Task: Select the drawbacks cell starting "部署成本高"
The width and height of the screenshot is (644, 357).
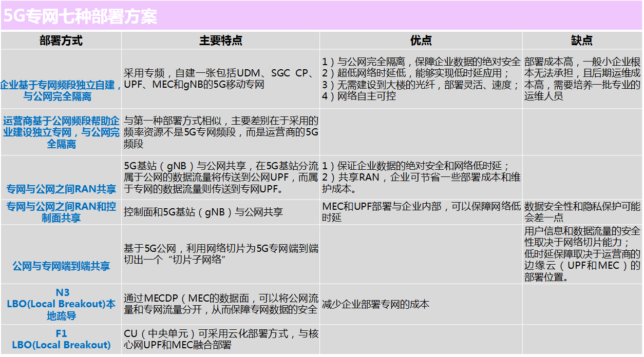Action: (582, 79)
